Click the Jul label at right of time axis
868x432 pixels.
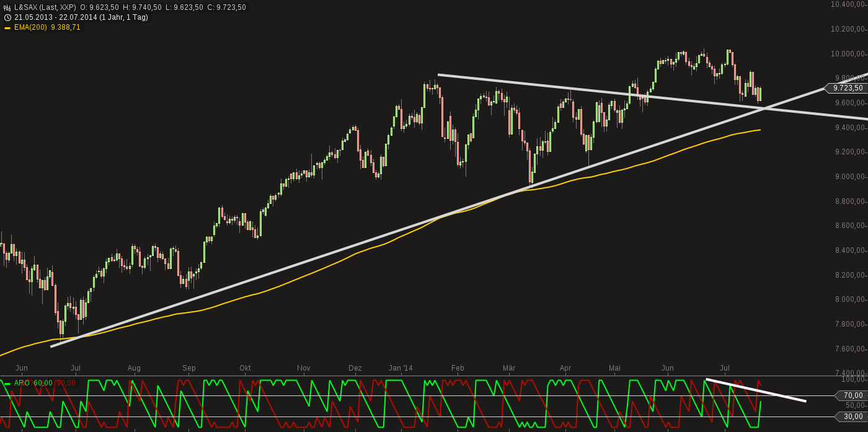tap(724, 368)
